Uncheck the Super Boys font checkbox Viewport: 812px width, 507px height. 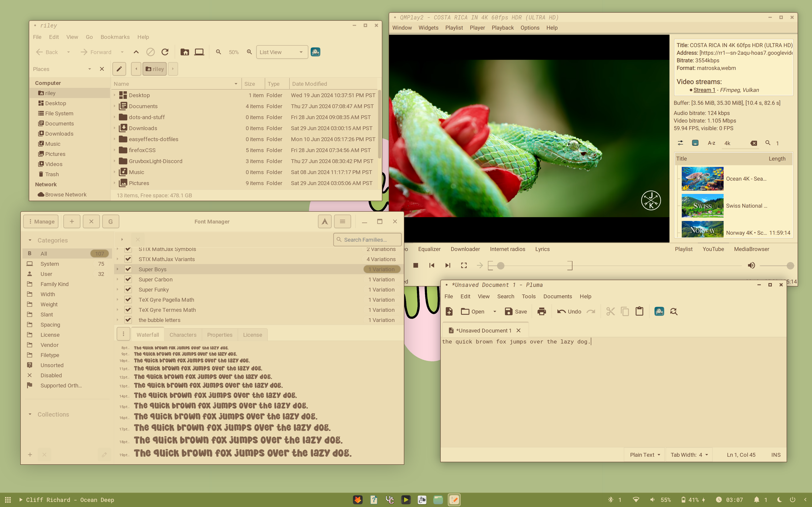coord(128,269)
